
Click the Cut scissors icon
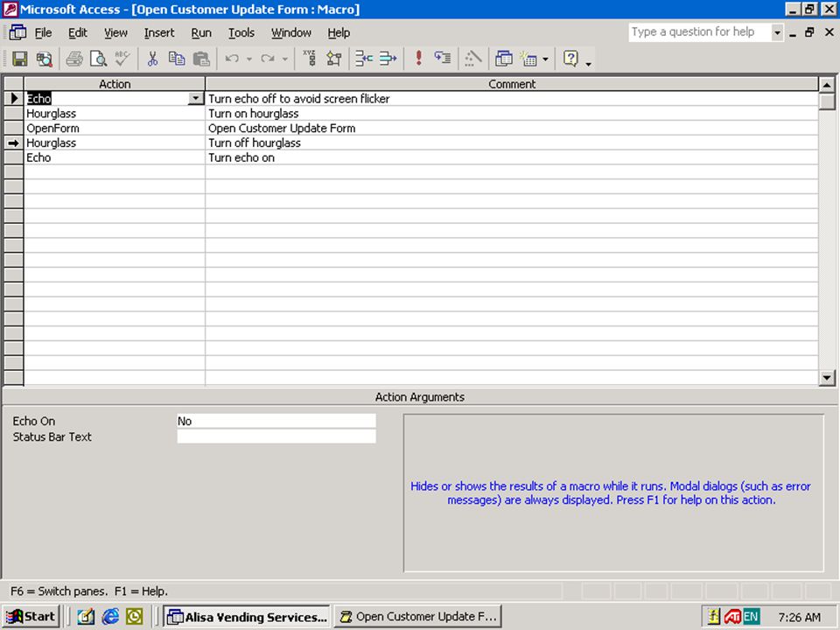pos(152,59)
